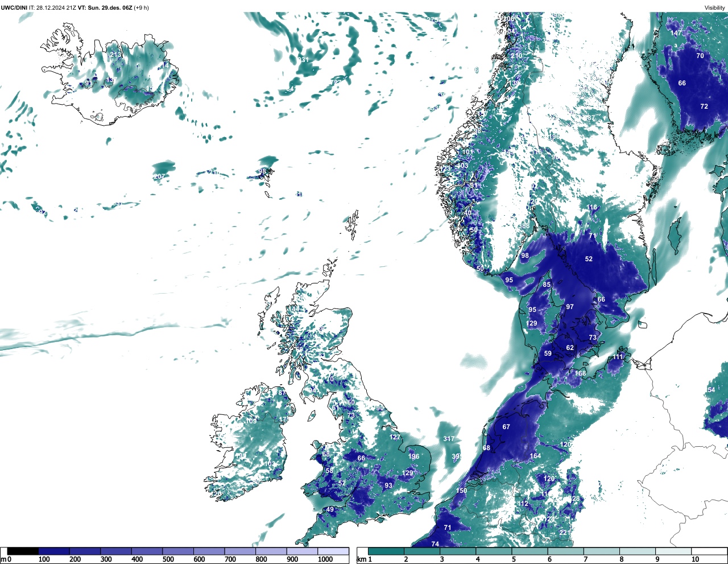Click the white above-10 km legend segment
The width and height of the screenshot is (728, 564).
pos(709,551)
